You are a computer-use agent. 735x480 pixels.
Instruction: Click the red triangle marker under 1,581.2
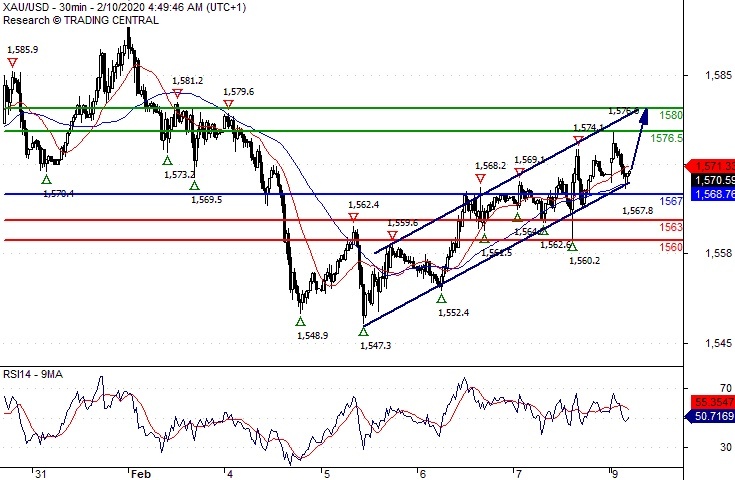(x=177, y=94)
